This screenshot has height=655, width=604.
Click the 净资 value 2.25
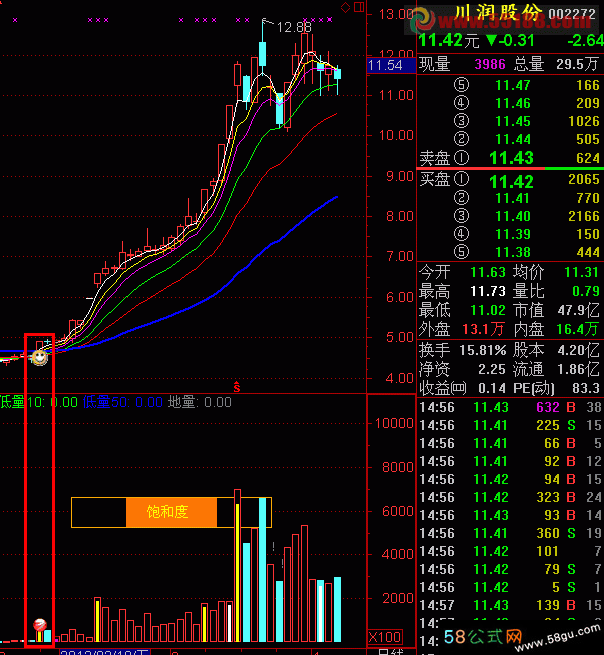[492, 369]
